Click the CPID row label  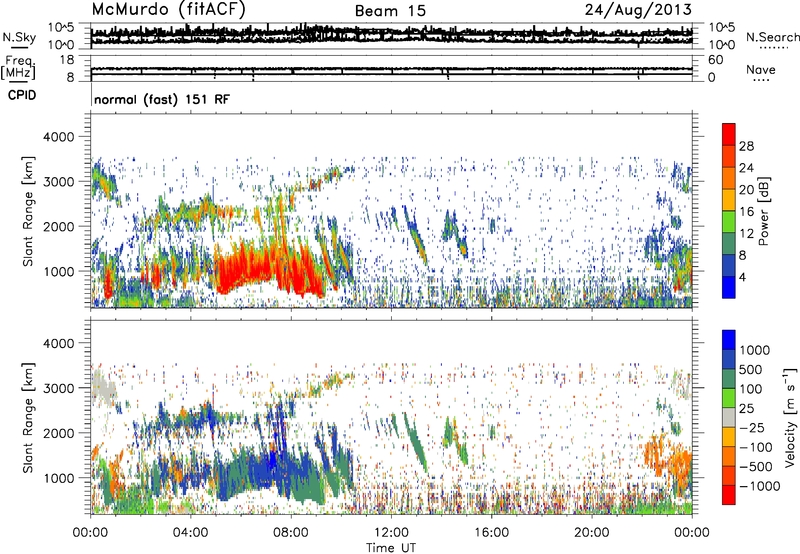[x=21, y=95]
